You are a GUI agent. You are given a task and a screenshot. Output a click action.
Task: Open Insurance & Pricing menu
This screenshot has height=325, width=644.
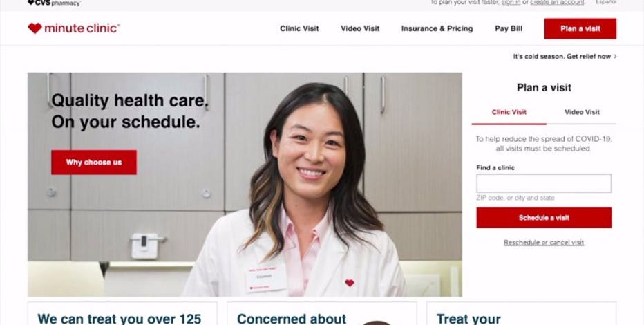pos(437,29)
